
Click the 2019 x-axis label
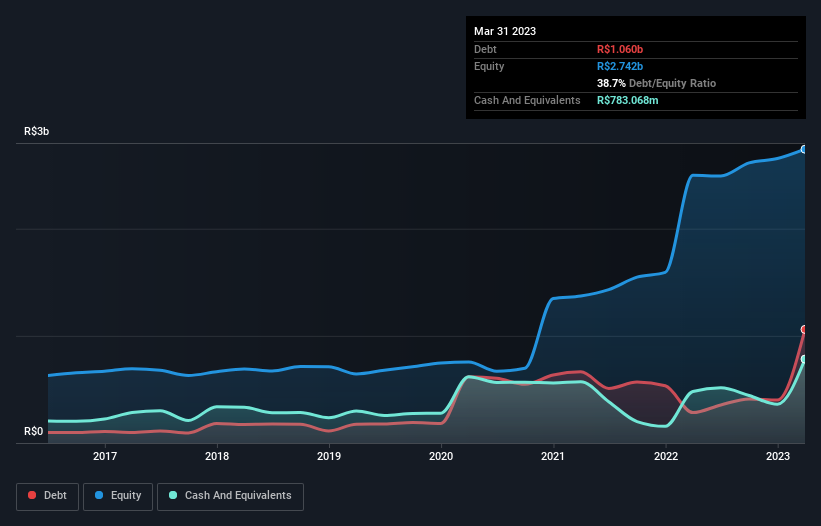pyautogui.click(x=329, y=456)
